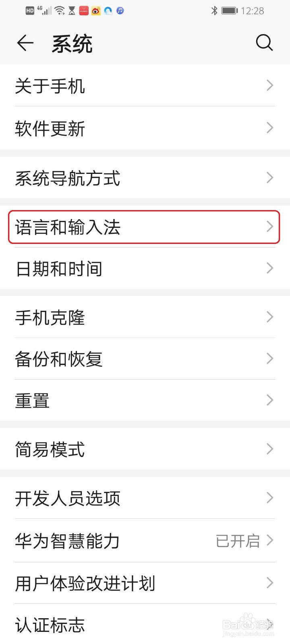The height and width of the screenshot is (644, 290).
Task: Expand chevron beside 软件更新
Action: [270, 128]
